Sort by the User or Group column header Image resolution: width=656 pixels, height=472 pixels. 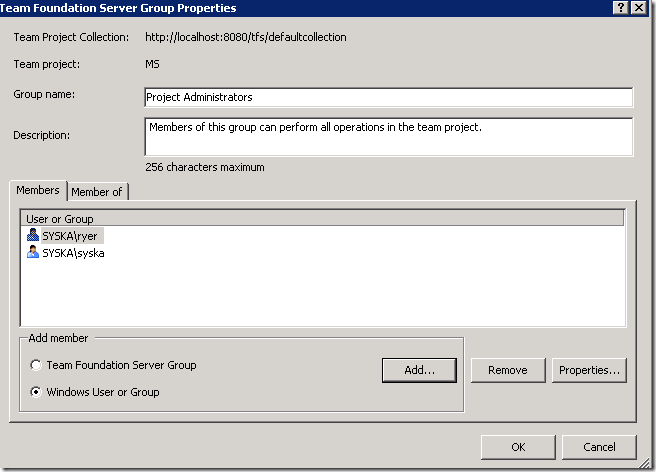322,218
